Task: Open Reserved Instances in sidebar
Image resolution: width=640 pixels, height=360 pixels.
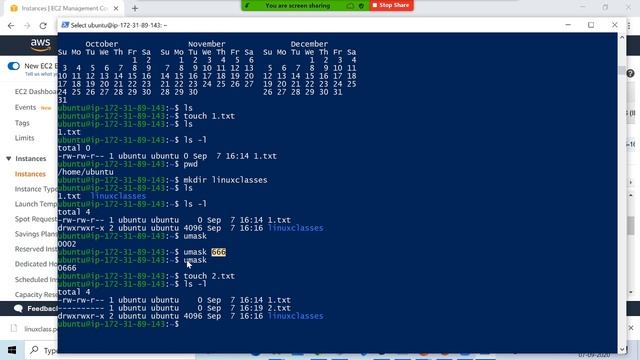Action: point(36,249)
